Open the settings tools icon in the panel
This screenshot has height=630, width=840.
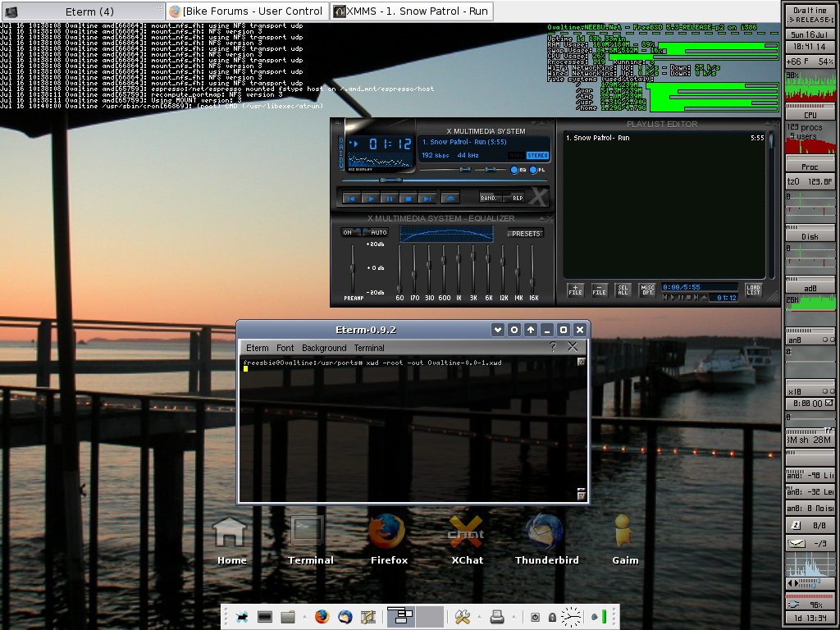click(463, 617)
